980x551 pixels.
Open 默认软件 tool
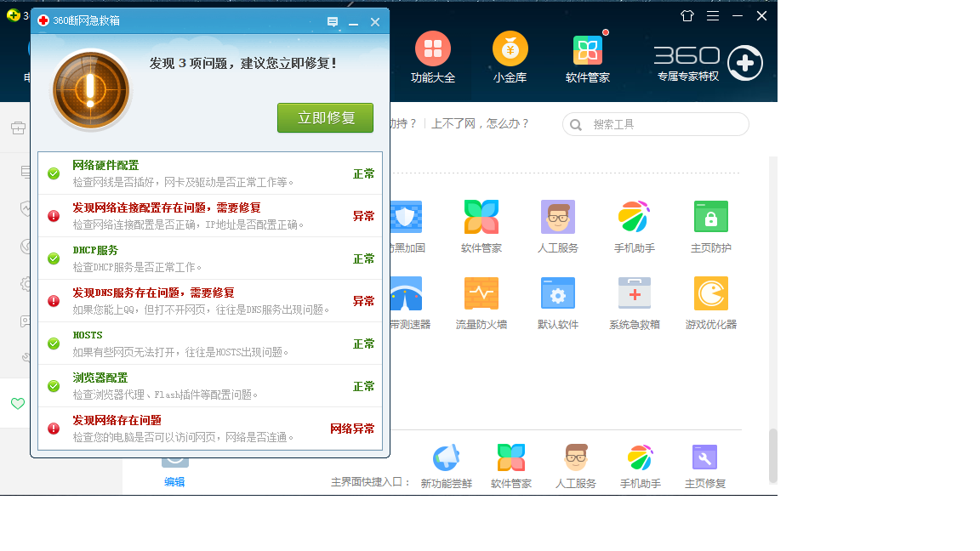558,304
